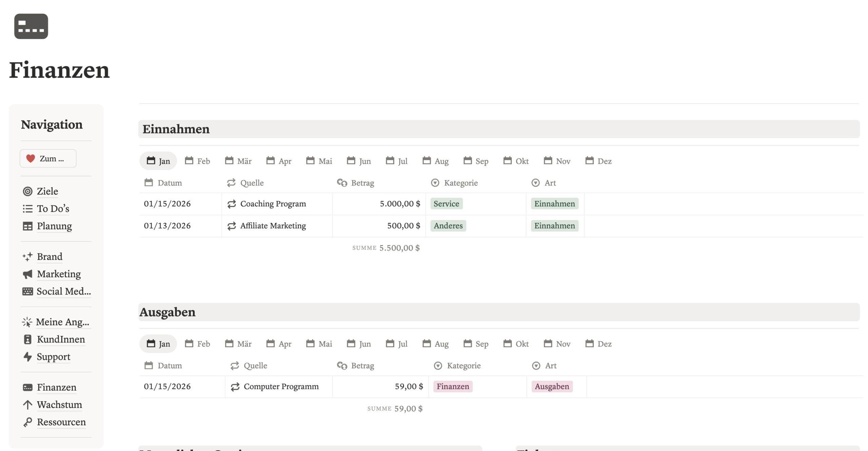
Task: Click the Ressourcen key icon
Action: (x=27, y=422)
